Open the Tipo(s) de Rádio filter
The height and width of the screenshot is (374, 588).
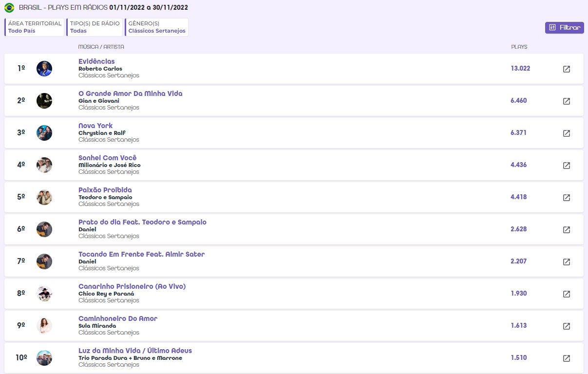click(95, 27)
